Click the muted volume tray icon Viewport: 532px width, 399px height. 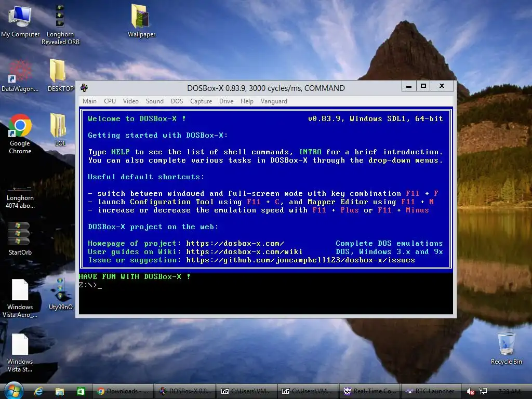pos(470,392)
